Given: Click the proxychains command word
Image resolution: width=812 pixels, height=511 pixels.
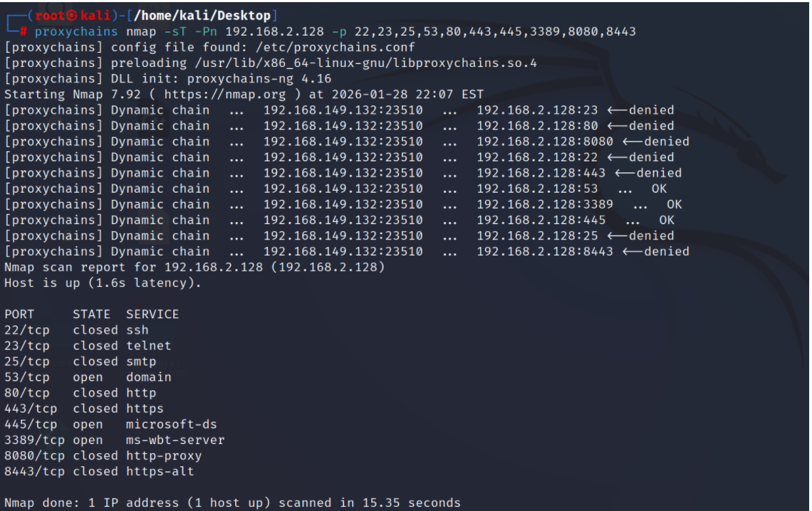Looking at the screenshot, I should (76, 31).
